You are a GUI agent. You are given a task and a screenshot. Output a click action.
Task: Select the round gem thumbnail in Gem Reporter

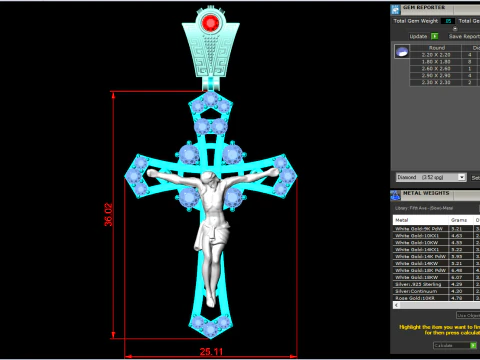[402, 52]
